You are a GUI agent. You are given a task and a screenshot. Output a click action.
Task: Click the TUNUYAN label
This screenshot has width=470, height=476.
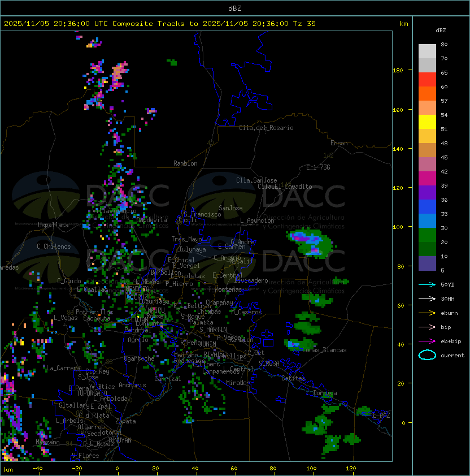tap(120, 440)
